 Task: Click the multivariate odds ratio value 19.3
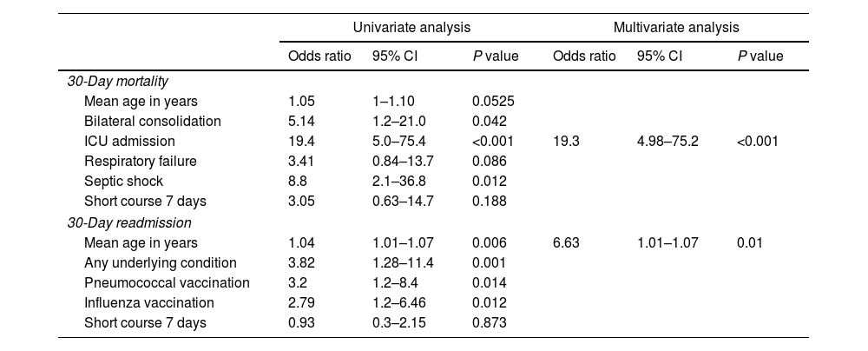click(565, 142)
